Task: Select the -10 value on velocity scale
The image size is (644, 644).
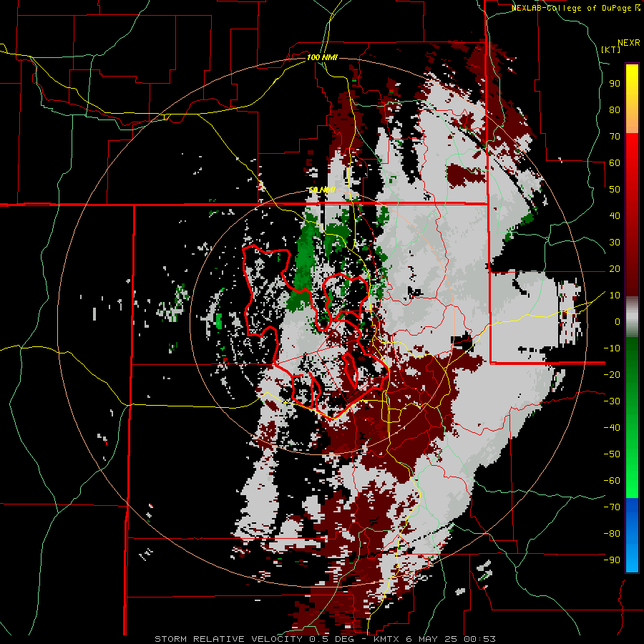Action: pos(612,348)
